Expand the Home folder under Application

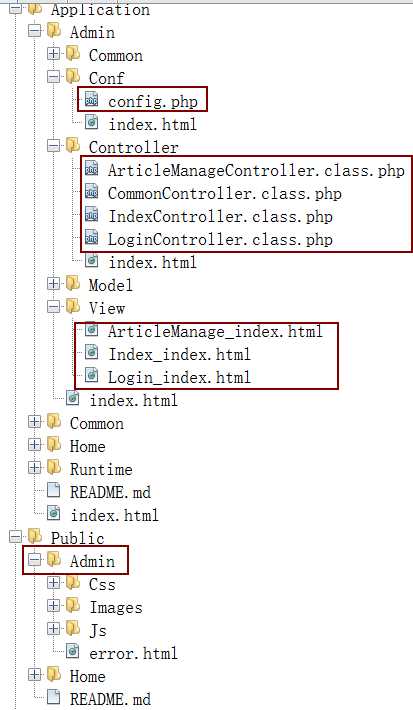[x=34, y=445]
